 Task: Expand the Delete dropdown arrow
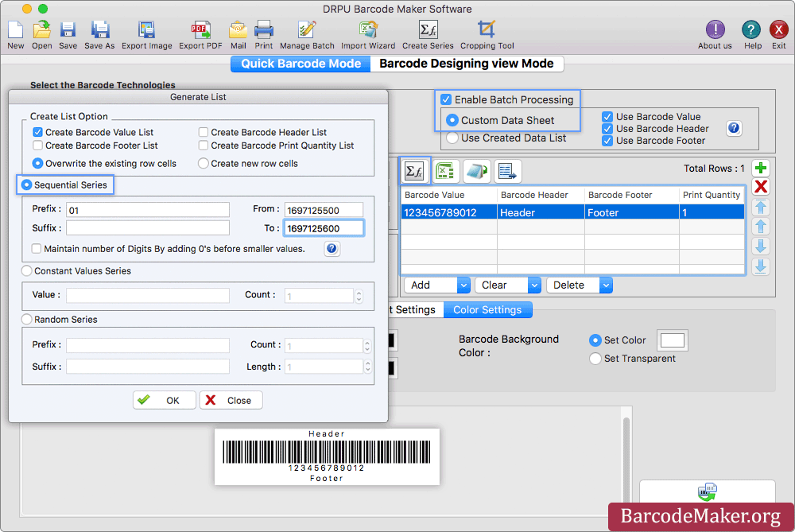pos(606,285)
